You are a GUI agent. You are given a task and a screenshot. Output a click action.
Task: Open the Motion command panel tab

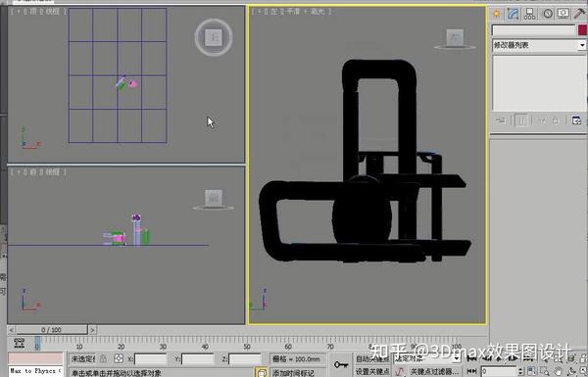(548, 14)
